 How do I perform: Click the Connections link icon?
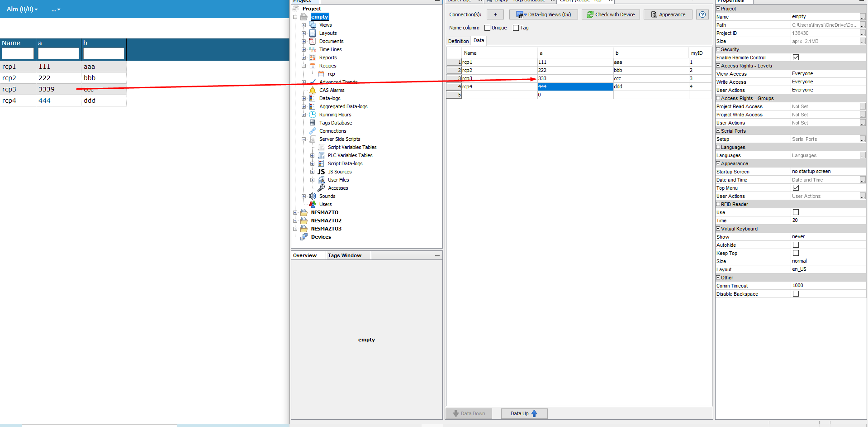tap(313, 131)
